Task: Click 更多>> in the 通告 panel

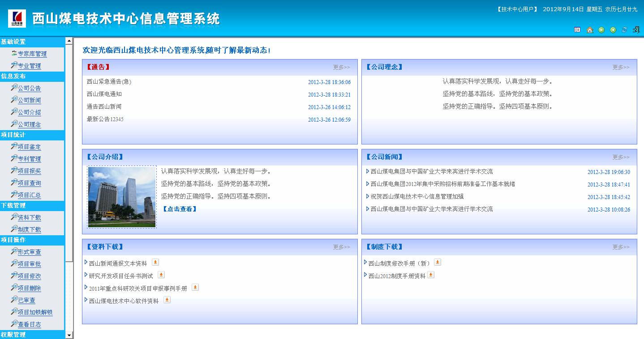Action: [341, 68]
